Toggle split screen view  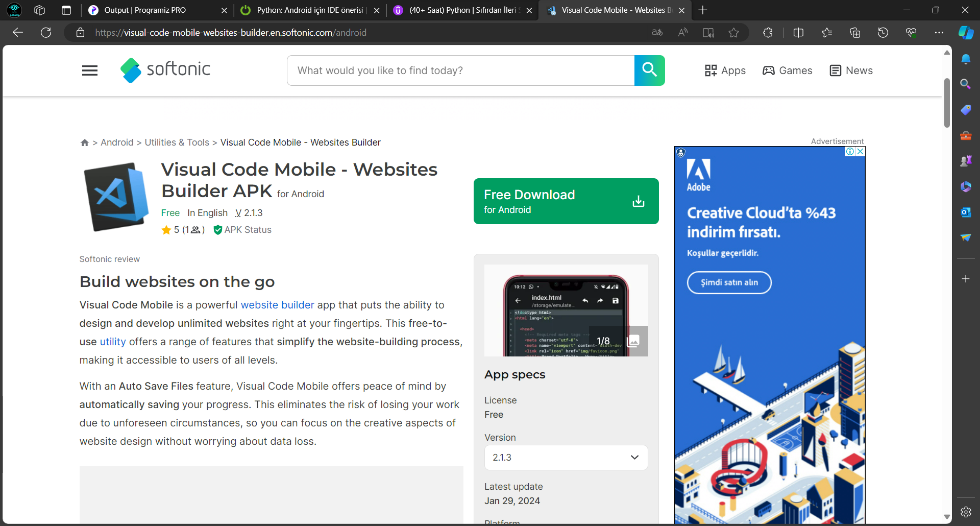point(799,33)
